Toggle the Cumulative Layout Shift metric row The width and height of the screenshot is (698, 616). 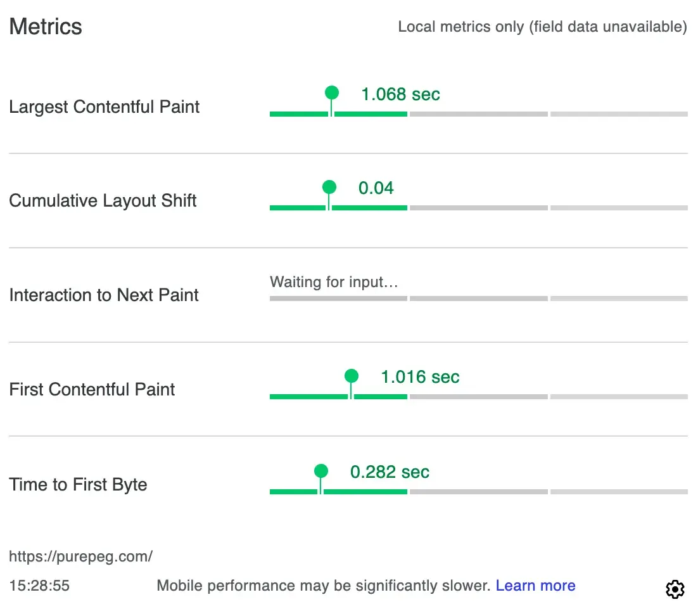(103, 200)
